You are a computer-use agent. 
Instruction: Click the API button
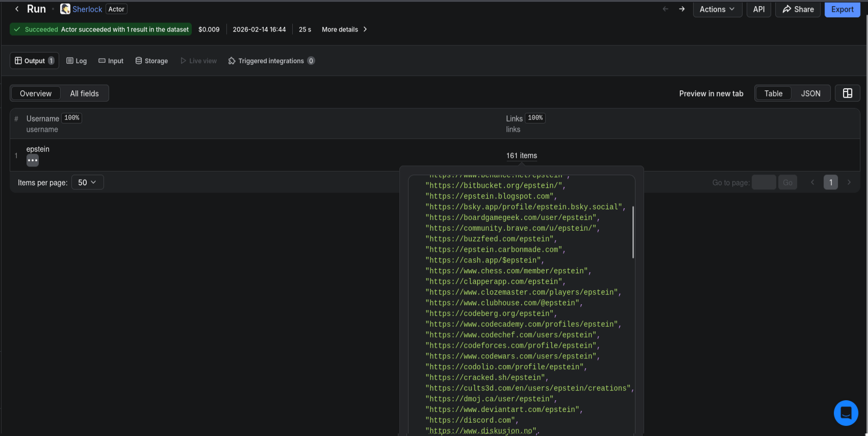(x=759, y=9)
